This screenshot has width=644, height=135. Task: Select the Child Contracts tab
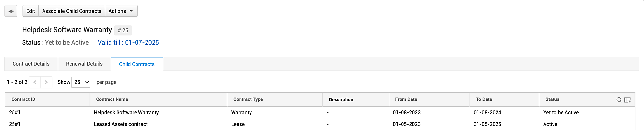click(x=137, y=64)
